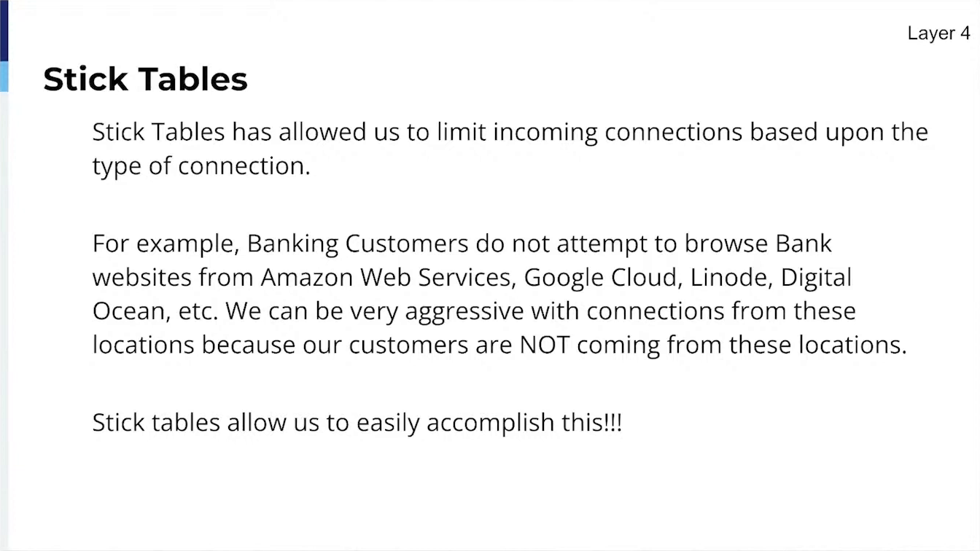Click the "Stick Tables" slide title heading
This screenshot has height=551, width=980.
tap(145, 79)
